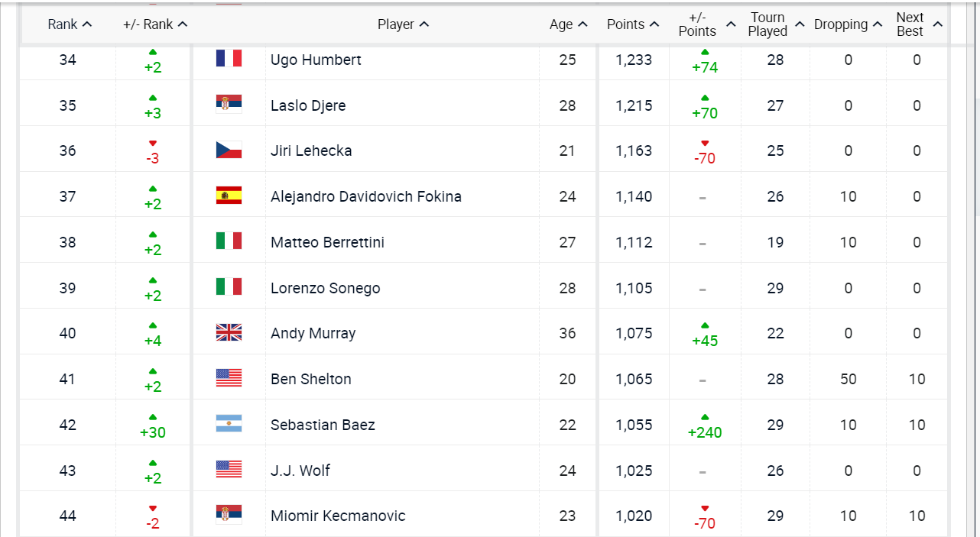Click the Argentina flag beside Sebastian Baez
The height and width of the screenshot is (537, 980).
click(x=229, y=424)
